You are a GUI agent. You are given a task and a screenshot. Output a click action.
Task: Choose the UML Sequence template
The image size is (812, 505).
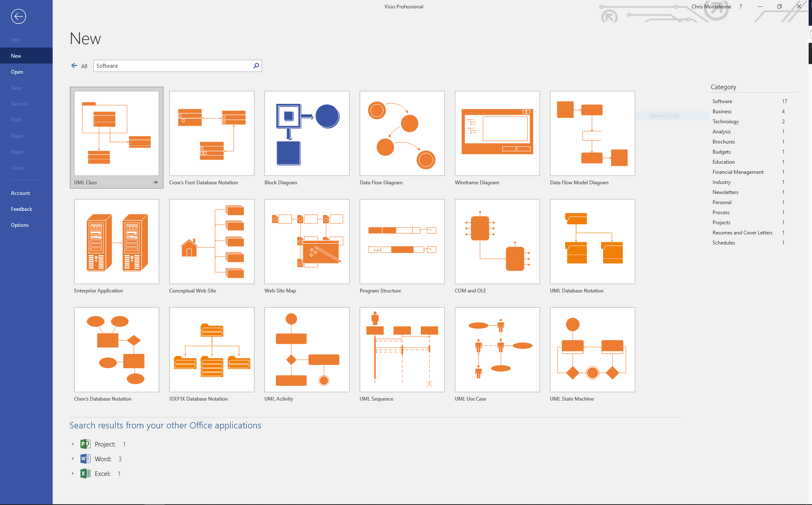402,350
